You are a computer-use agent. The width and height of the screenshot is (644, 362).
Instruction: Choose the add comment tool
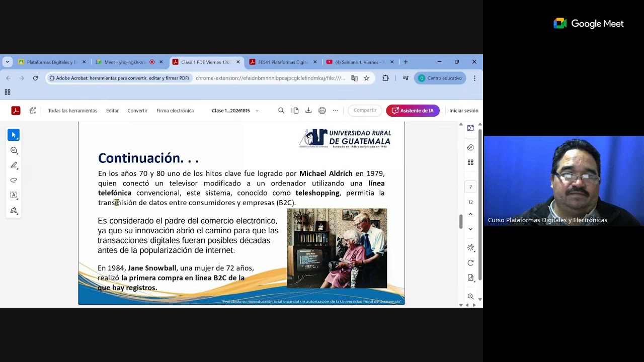click(x=14, y=150)
